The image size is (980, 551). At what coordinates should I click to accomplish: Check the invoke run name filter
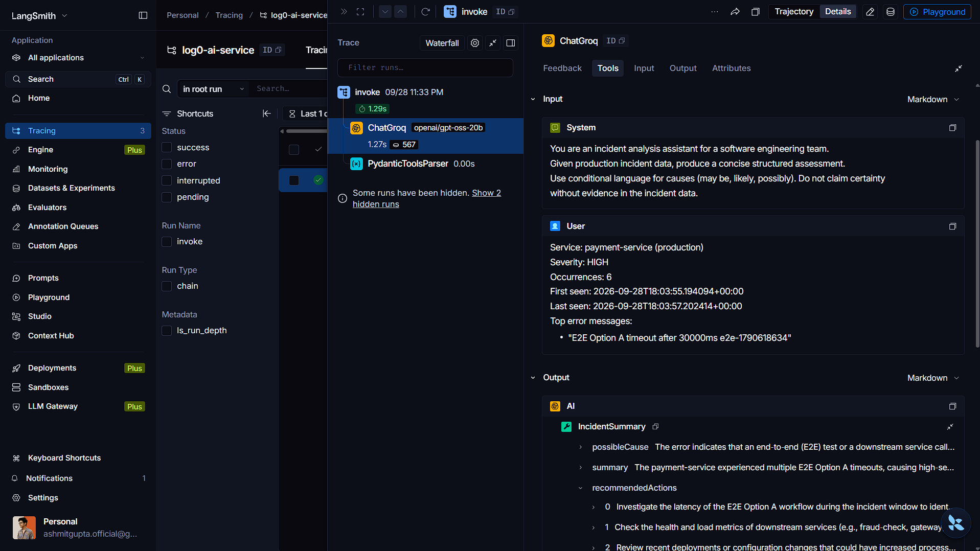tap(167, 242)
